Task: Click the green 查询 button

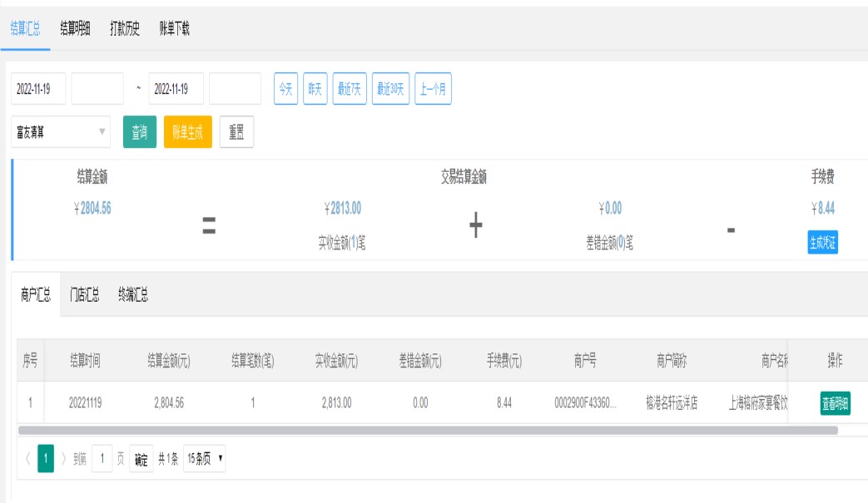Action: click(140, 131)
